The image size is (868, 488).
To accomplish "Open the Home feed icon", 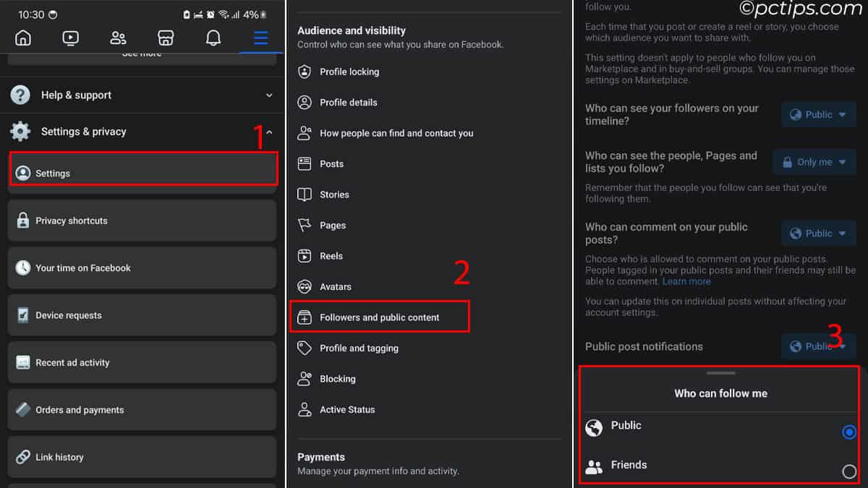I will 23,38.
